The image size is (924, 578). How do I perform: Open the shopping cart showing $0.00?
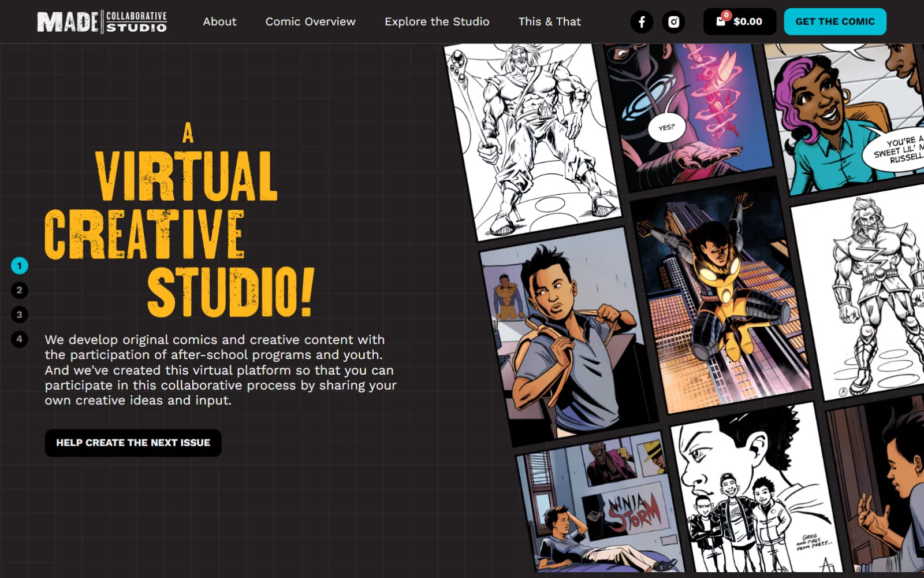pos(740,22)
